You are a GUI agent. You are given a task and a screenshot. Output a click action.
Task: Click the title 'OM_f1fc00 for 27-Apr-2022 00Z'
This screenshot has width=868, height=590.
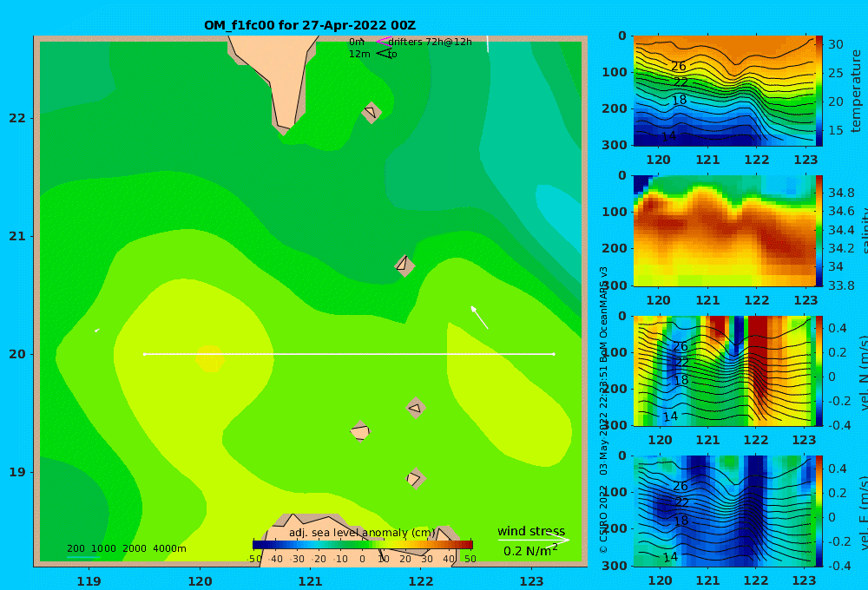point(310,25)
